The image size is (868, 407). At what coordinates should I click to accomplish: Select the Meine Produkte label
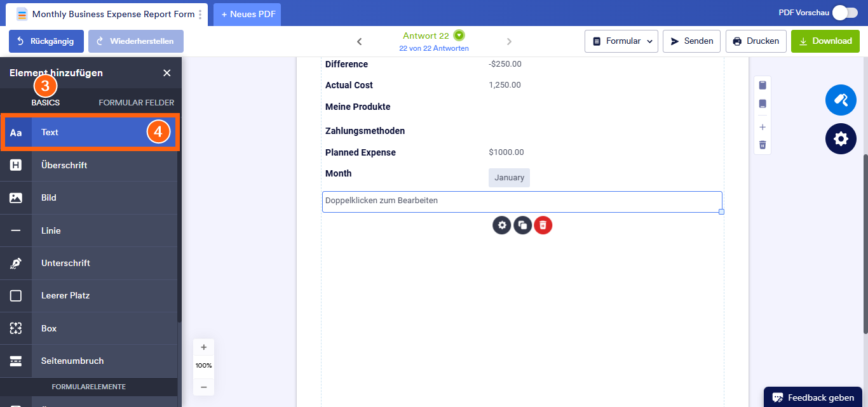358,107
